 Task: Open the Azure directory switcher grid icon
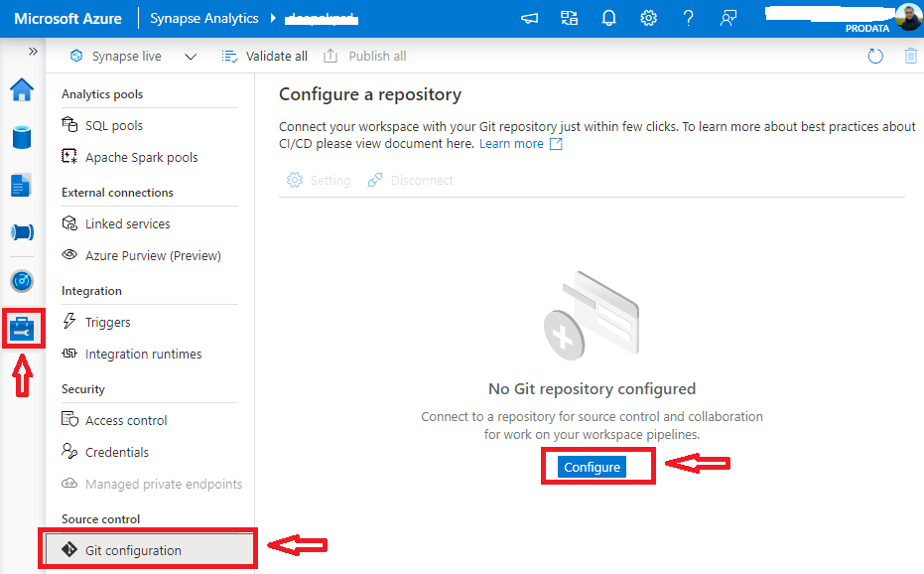pos(569,17)
